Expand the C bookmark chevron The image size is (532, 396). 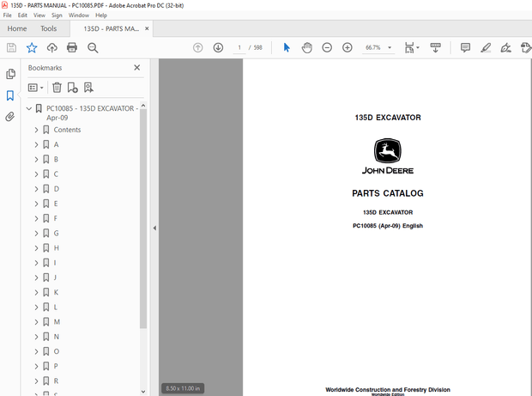36,174
